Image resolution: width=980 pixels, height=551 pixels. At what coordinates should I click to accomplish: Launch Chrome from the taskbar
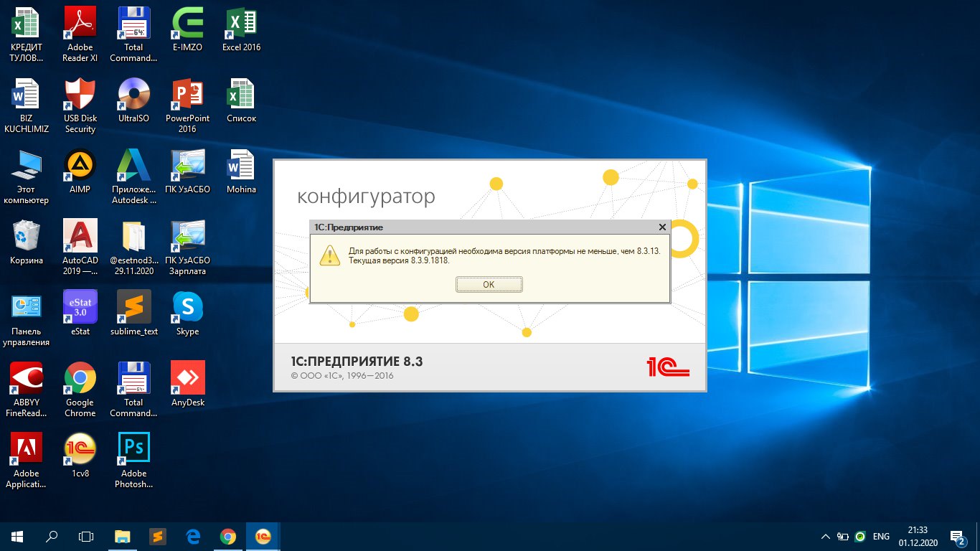(x=228, y=536)
